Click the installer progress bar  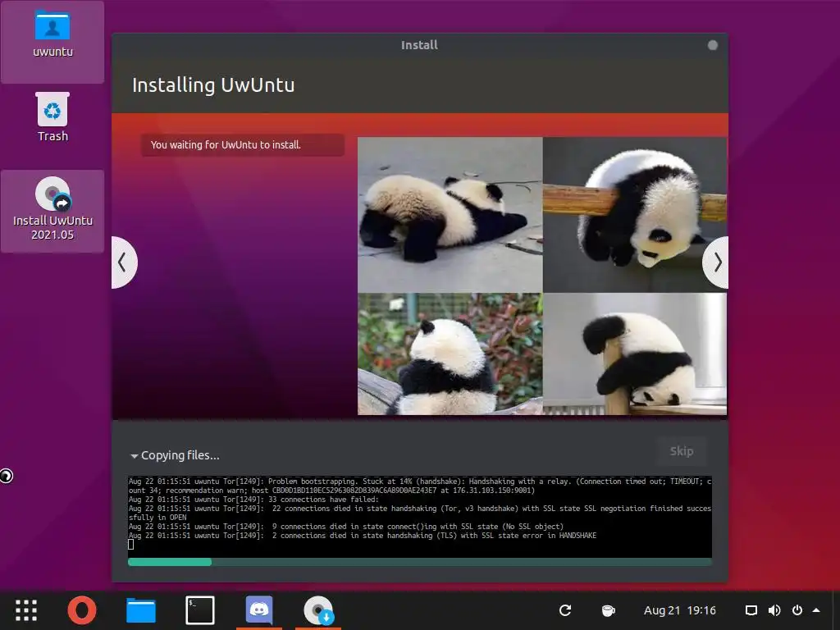(x=419, y=561)
